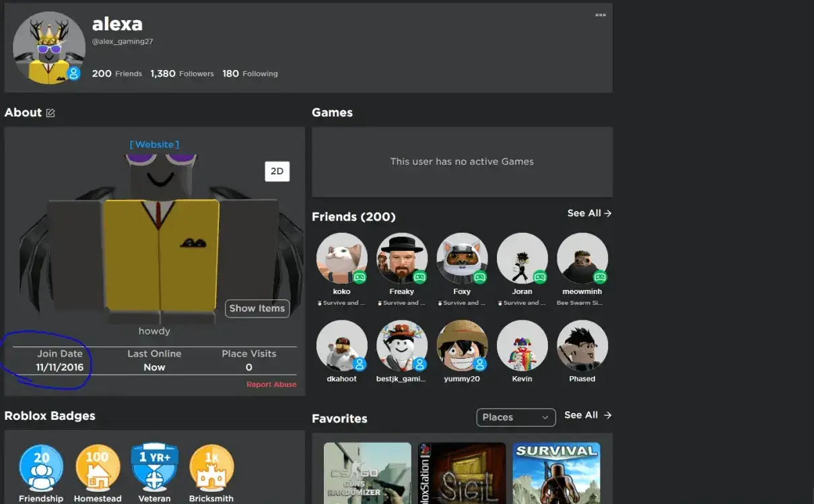The height and width of the screenshot is (504, 814).
Task: Open the Places dropdown in Favorites
Action: [516, 417]
